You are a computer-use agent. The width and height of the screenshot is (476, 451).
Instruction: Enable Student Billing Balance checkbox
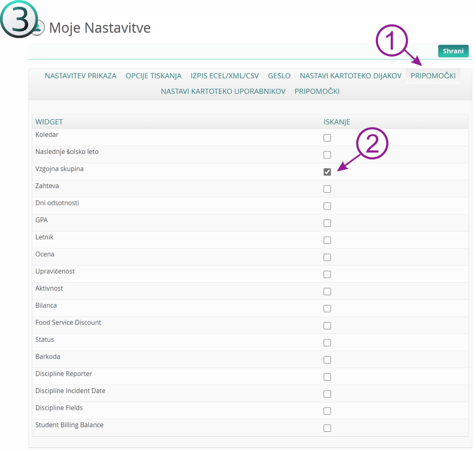(327, 428)
